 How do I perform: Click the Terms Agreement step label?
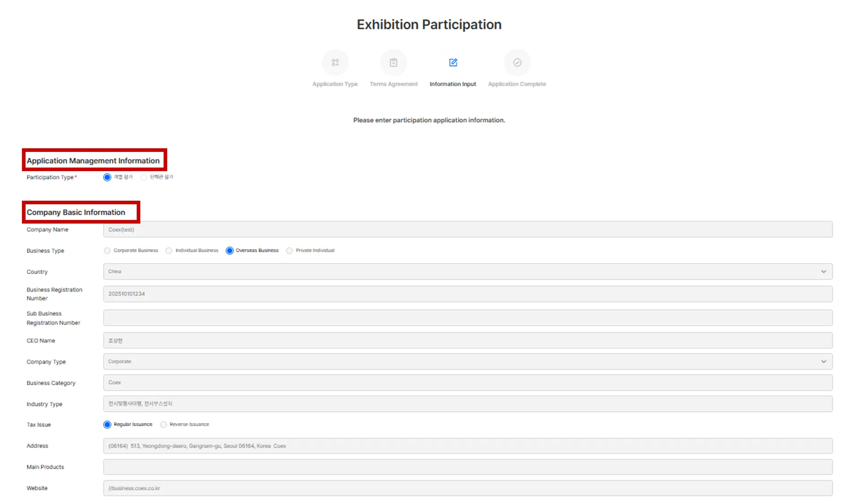[x=393, y=84]
